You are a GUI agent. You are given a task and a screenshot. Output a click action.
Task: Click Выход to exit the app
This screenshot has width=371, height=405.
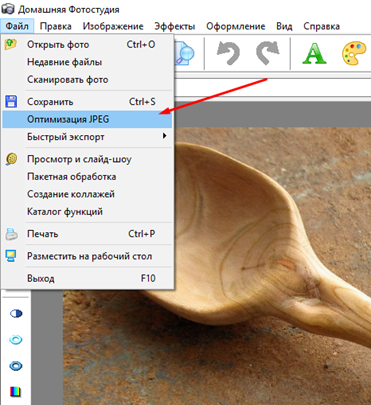pos(87,278)
